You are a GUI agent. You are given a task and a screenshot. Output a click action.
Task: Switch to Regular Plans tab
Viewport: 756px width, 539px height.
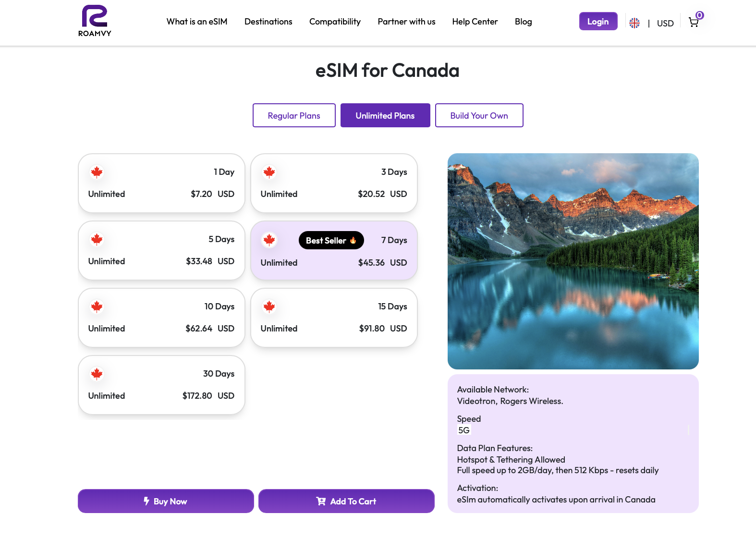pos(294,115)
